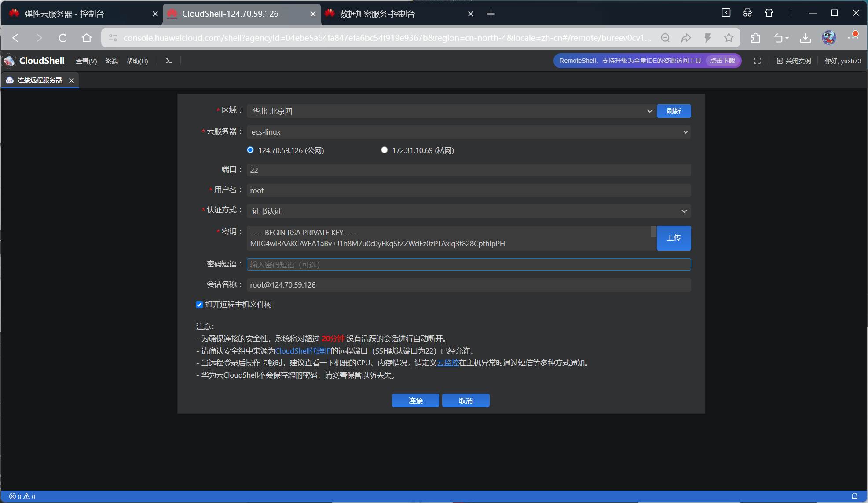Select the 124.70.59.126 public network radio
868x503 pixels.
[250, 150]
